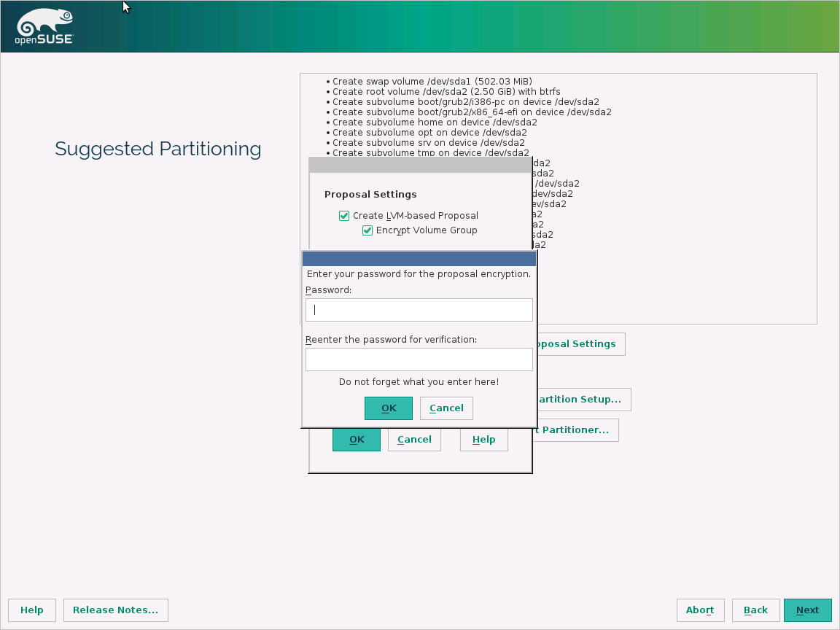Proceed with Next to continue installation
This screenshot has height=630, width=840.
807,610
